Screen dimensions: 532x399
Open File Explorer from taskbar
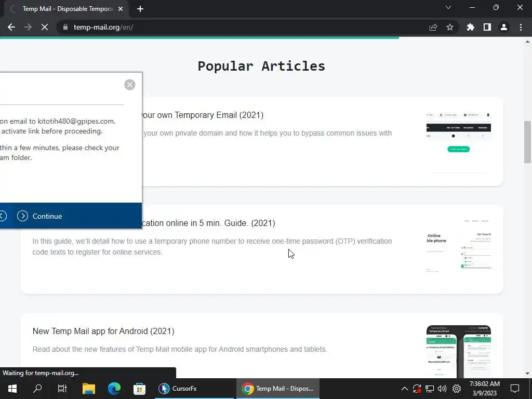click(x=89, y=389)
